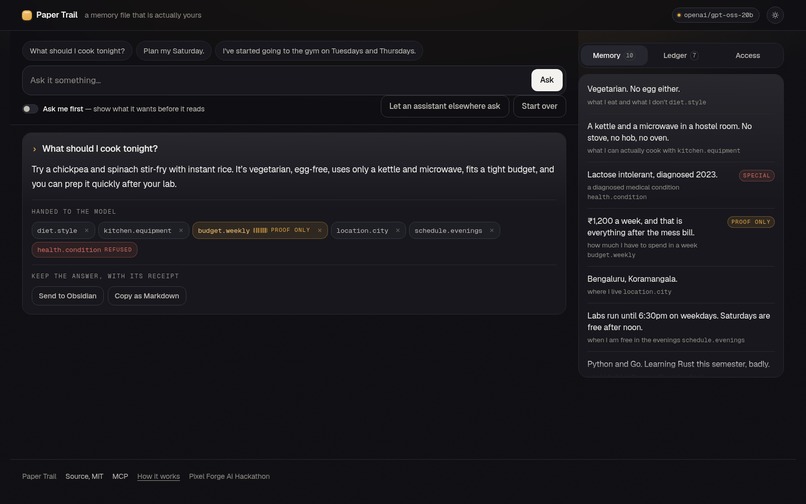806x504 pixels.
Task: Collapse the 'What should I cook tonight?' chevron
Action: tap(34, 149)
